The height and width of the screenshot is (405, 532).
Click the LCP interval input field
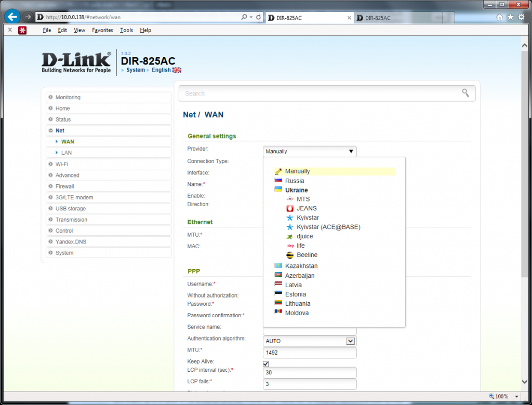310,373
